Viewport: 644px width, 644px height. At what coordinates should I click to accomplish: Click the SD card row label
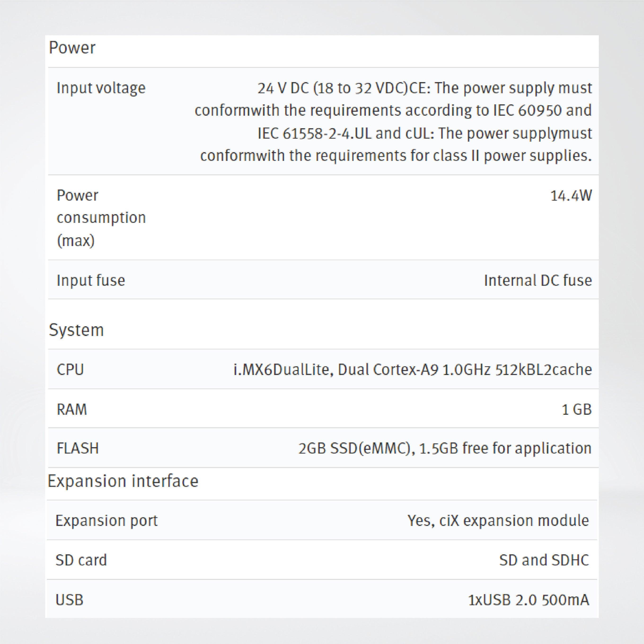click(81, 560)
